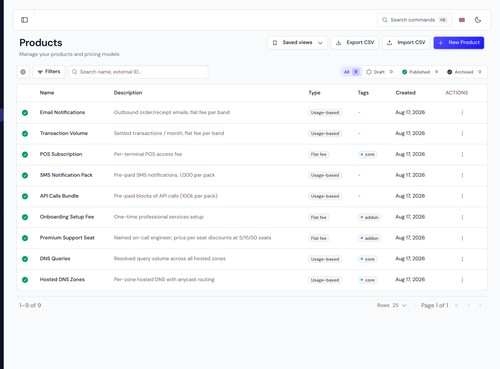
Task: Open the Filters button
Action: 49,72
